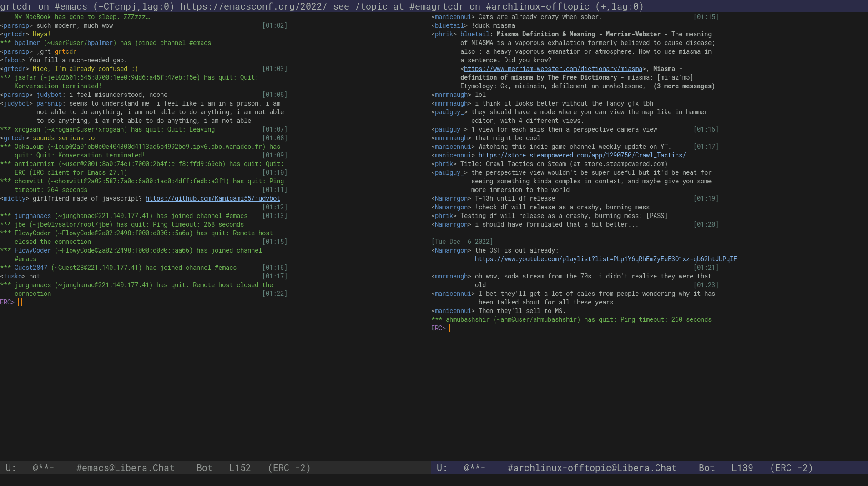Click line number L139 in right mode line

point(742,468)
